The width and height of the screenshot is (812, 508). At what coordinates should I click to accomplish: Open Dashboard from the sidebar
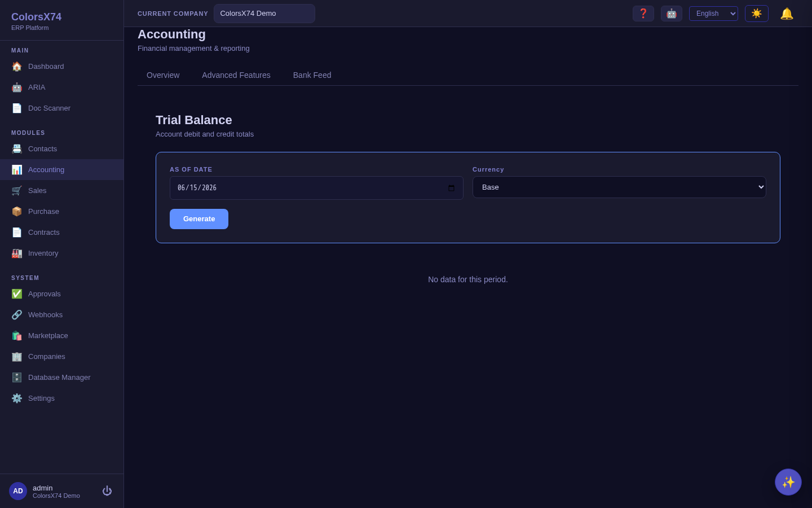coord(61,67)
